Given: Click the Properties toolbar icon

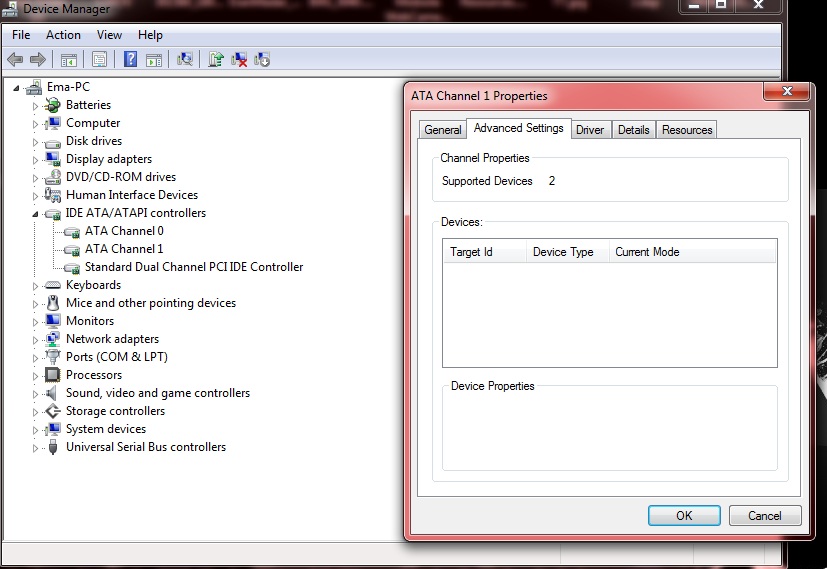Looking at the screenshot, I should (x=99, y=60).
